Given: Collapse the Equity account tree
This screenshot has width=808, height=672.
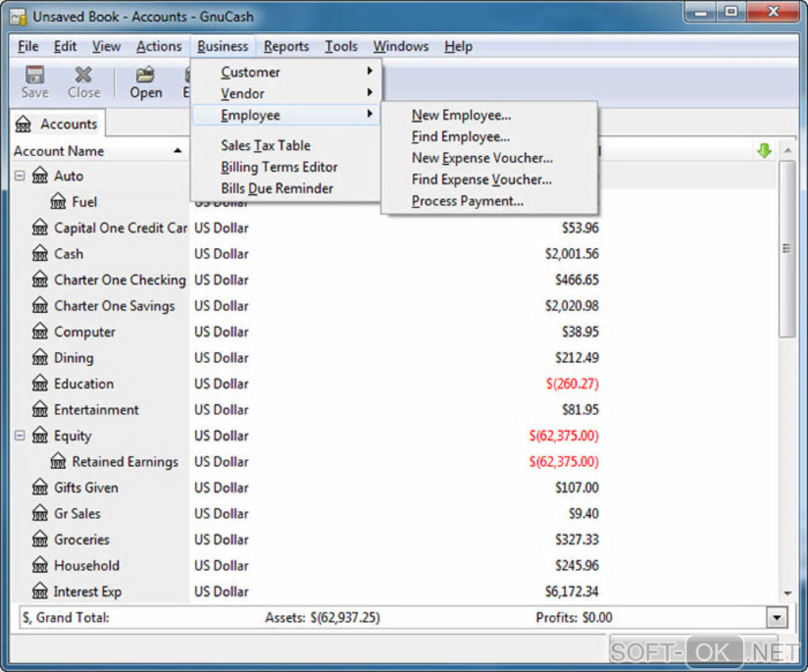Looking at the screenshot, I should [x=20, y=436].
